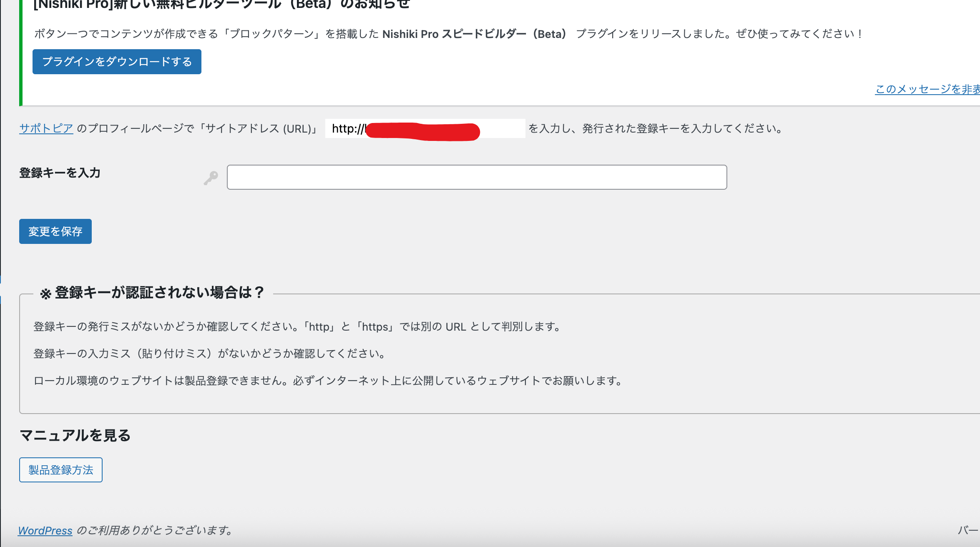Open the このメッセージを非表示 link
Image resolution: width=980 pixels, height=547 pixels.
click(927, 89)
